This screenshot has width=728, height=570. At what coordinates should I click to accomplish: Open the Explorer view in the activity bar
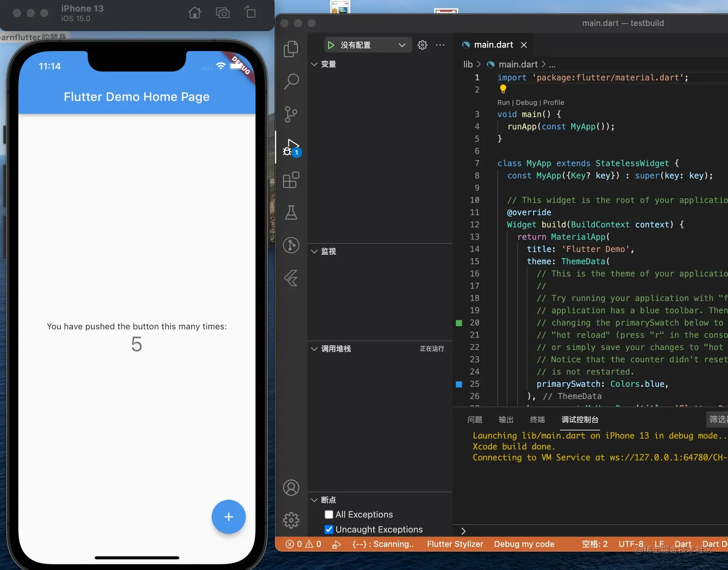pyautogui.click(x=291, y=49)
